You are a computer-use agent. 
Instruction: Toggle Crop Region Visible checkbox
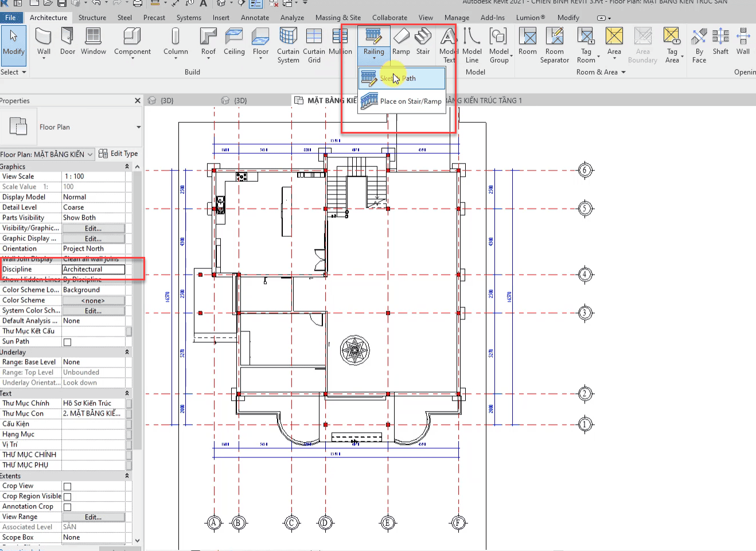67,497
